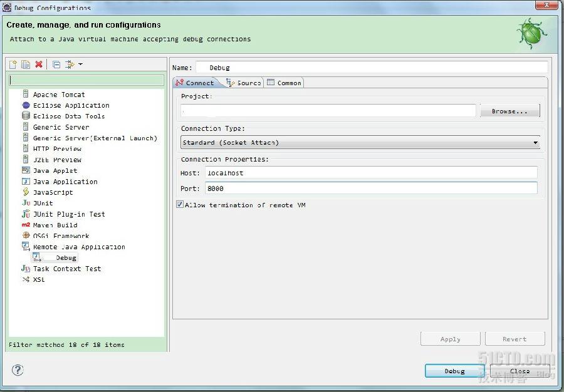
Task: Select Java Application label
Action: coord(65,182)
